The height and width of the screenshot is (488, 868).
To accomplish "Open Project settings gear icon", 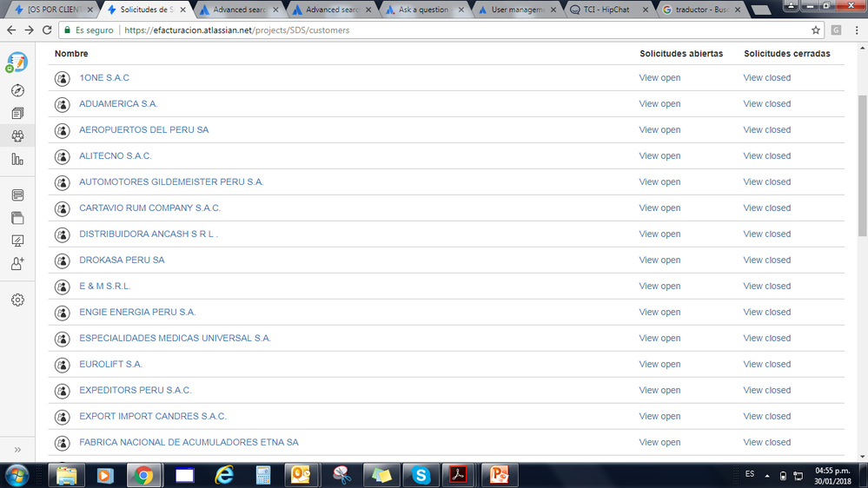I will coord(17,300).
